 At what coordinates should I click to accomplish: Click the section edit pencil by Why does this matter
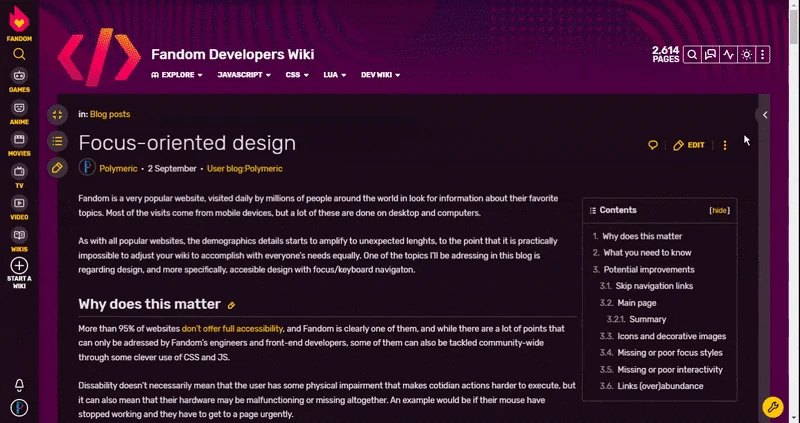click(x=231, y=305)
